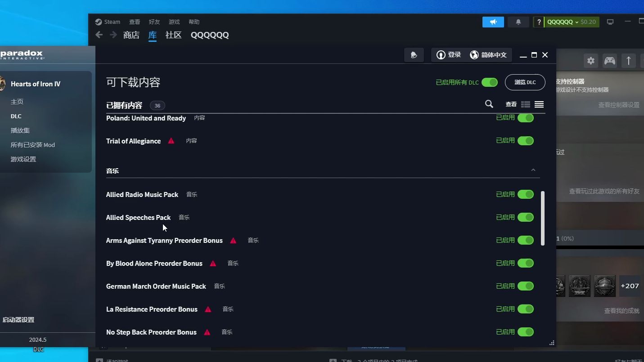Disable By Blood Alone Preorder Bonus
Viewport: 644px width, 362px height.
click(526, 263)
